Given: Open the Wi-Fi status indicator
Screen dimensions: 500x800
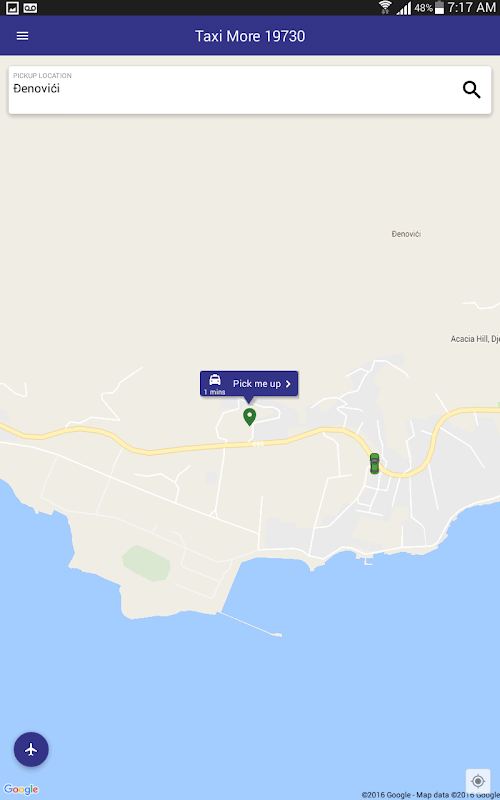Looking at the screenshot, I should pos(385,7).
